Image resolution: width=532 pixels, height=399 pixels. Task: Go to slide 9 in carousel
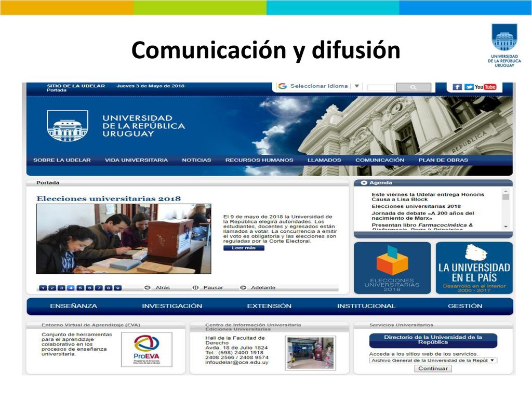click(x=118, y=288)
